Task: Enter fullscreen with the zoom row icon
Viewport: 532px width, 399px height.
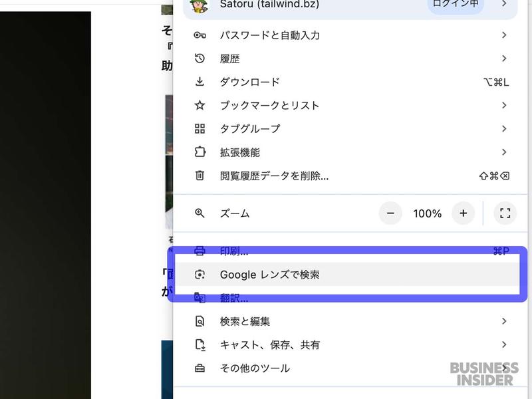Action: 505,213
